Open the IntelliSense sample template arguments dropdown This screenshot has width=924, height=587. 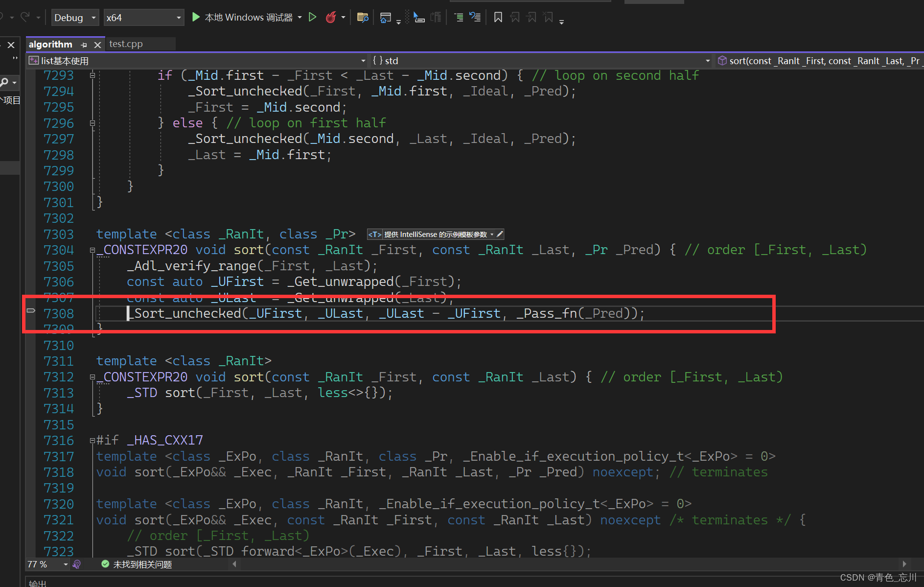[x=492, y=235]
